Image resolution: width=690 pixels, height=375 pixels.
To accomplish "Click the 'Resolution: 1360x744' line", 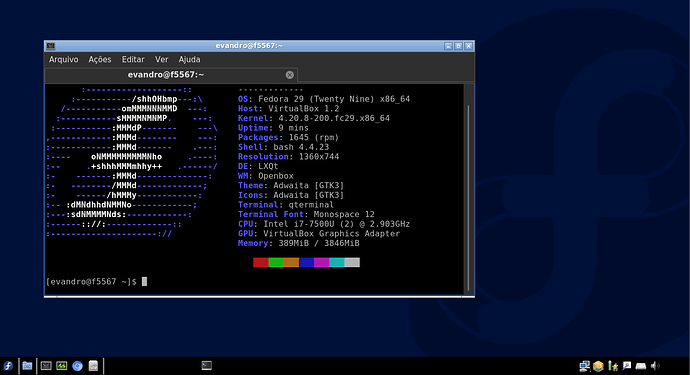I will (289, 157).
